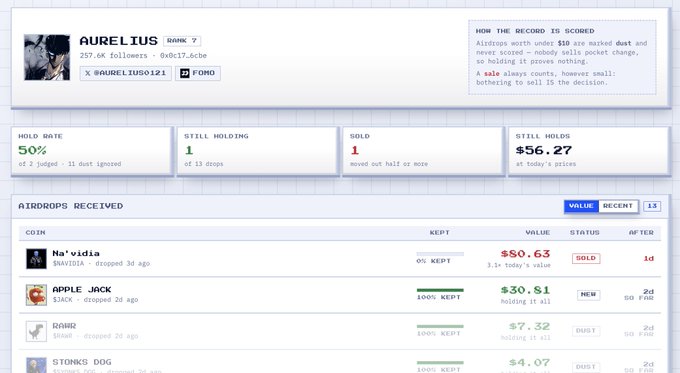Click the HOW THE RECORD IS SCORED heading

coord(535,31)
